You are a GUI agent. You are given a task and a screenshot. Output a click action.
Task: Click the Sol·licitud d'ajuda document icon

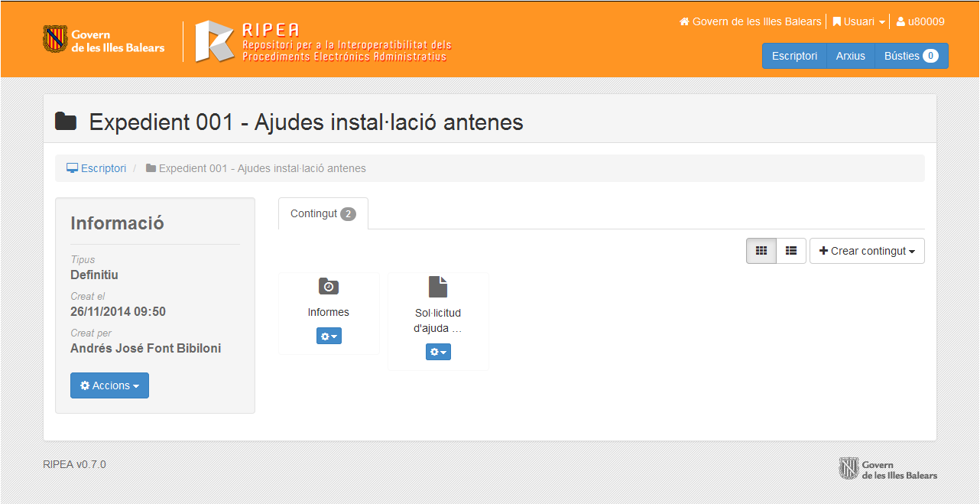pyautogui.click(x=438, y=287)
